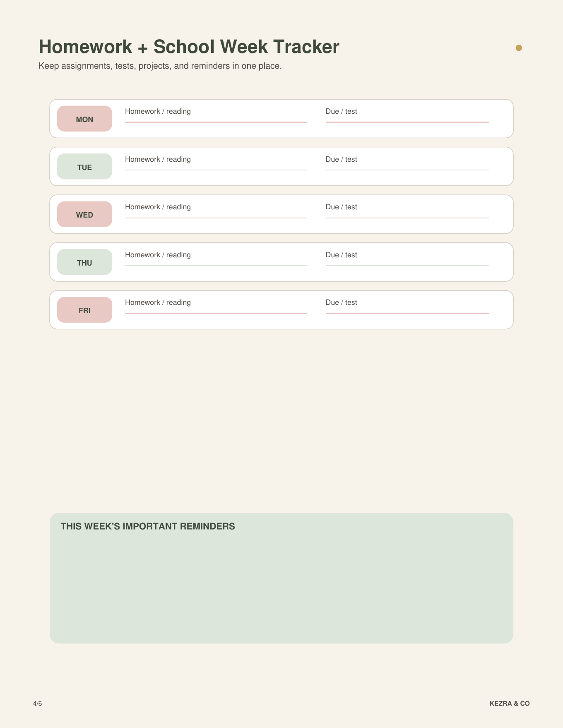Select the WED day badge
The height and width of the screenshot is (728, 563).
coord(84,214)
